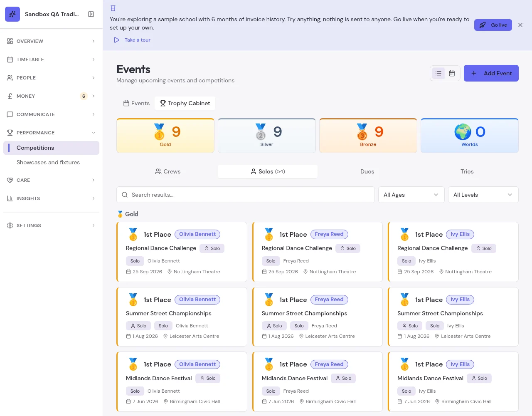This screenshot has width=532, height=416.
Task: Expand the Timetable menu chevron
Action: tap(94, 59)
